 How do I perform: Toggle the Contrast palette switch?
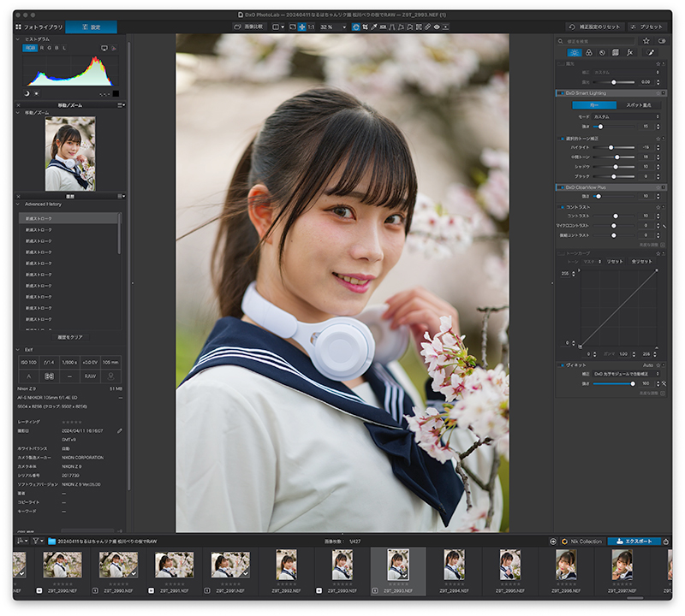[x=563, y=207]
